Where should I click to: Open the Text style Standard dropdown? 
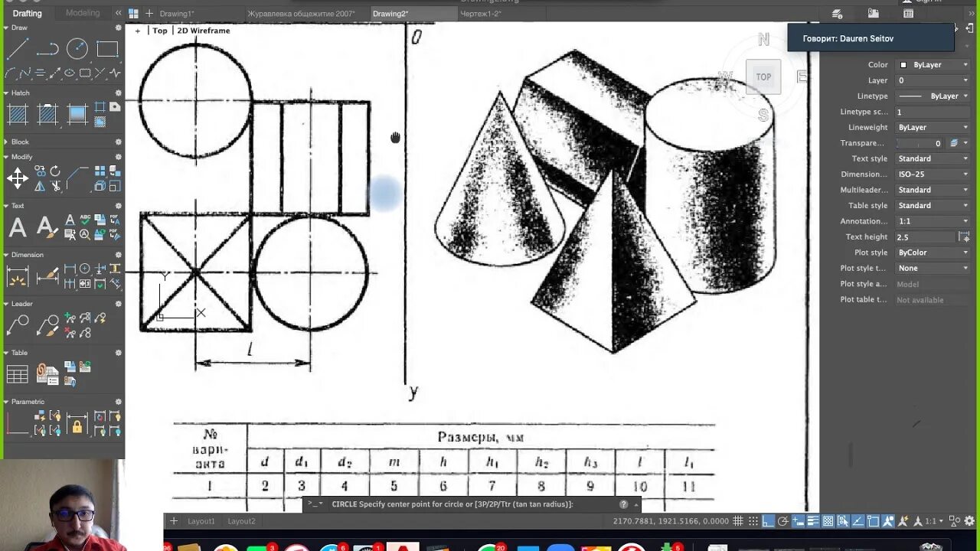[933, 159]
